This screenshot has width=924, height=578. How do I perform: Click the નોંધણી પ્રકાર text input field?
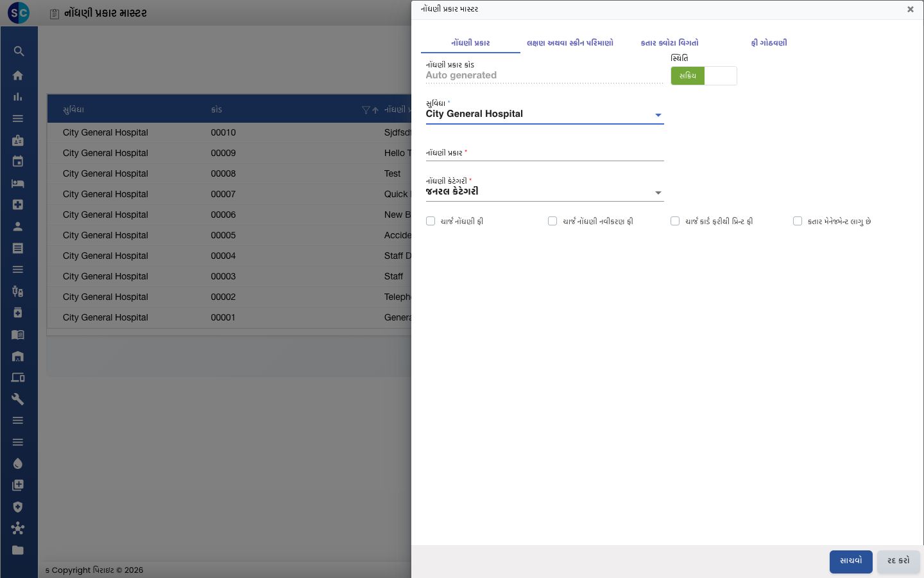coord(545,153)
